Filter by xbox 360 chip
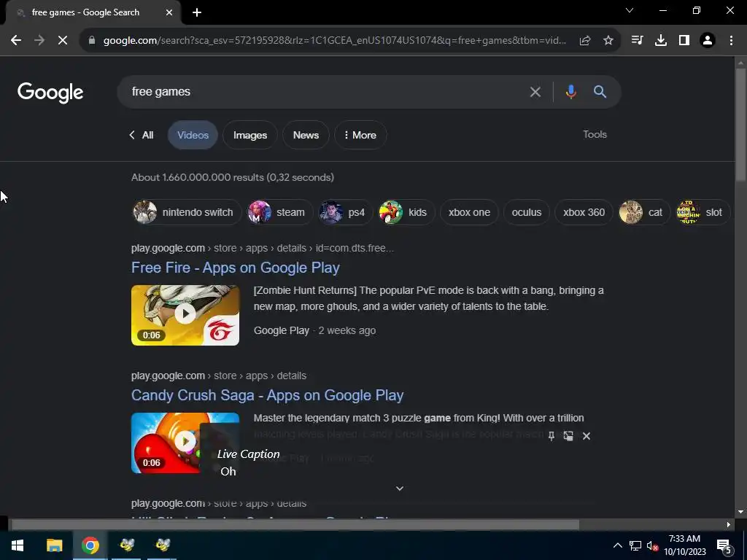This screenshot has width=747, height=560. click(x=584, y=212)
